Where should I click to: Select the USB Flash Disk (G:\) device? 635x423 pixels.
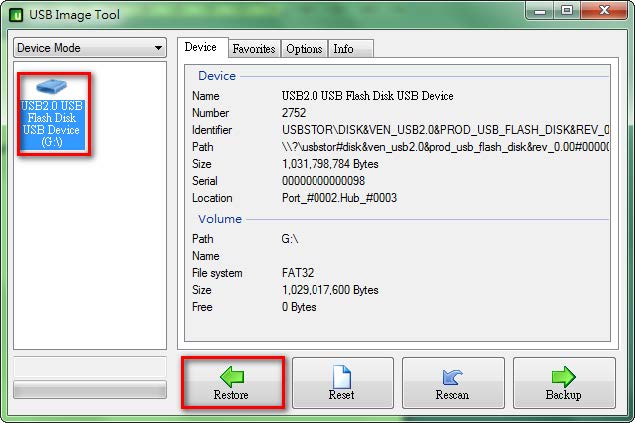coord(52,114)
